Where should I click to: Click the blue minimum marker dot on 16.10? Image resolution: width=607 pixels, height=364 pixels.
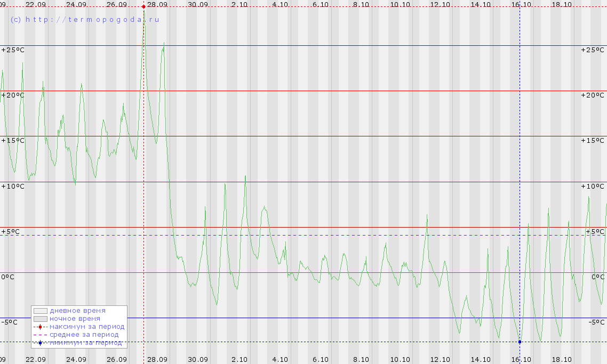[x=520, y=342]
